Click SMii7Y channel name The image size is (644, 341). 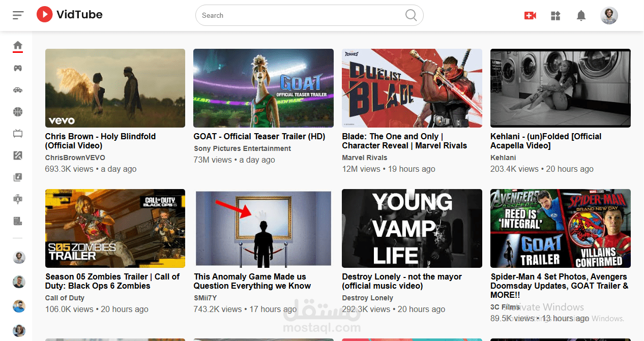[206, 298]
